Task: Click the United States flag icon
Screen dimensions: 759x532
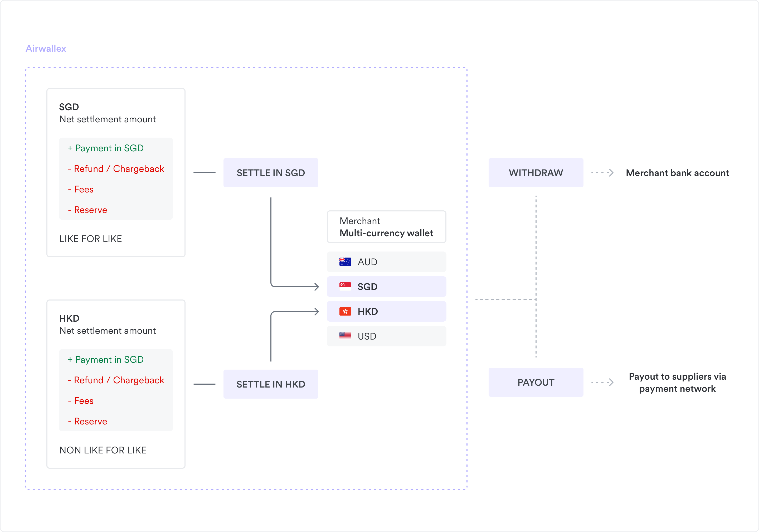Action: 345,336
